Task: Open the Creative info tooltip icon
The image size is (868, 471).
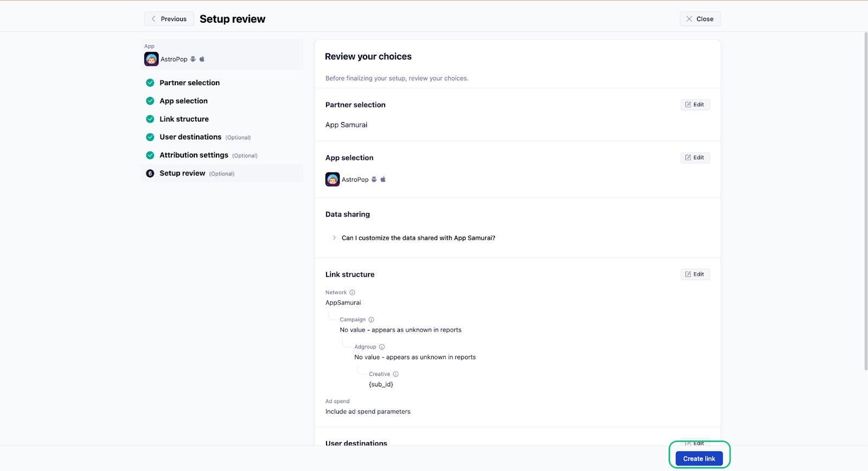Action: (x=396, y=374)
